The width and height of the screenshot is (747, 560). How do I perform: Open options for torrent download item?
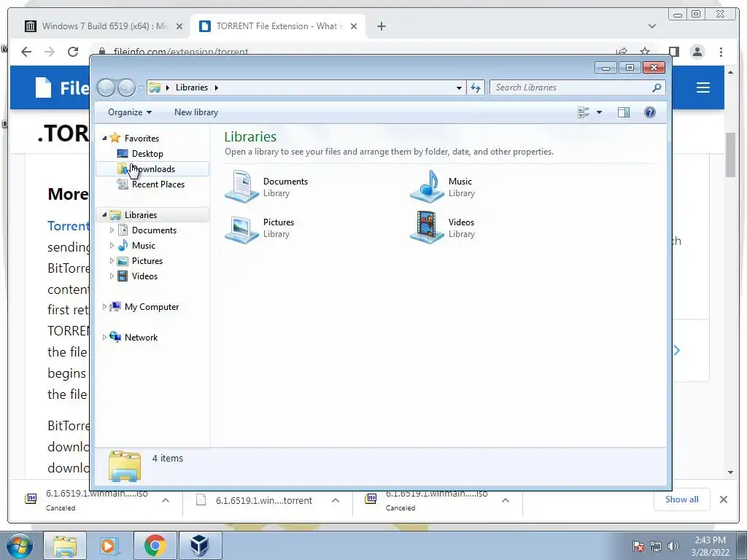coord(336,500)
